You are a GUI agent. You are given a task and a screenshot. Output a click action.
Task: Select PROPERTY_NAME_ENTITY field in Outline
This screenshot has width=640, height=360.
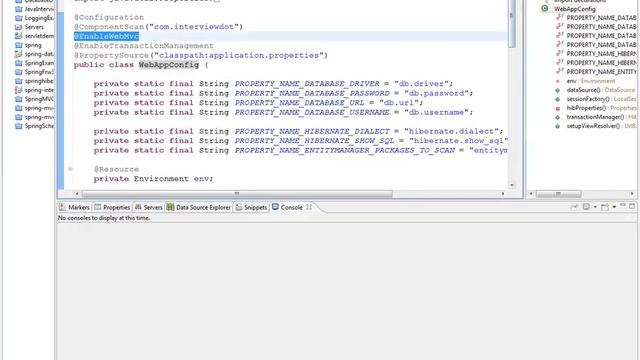pyautogui.click(x=601, y=72)
